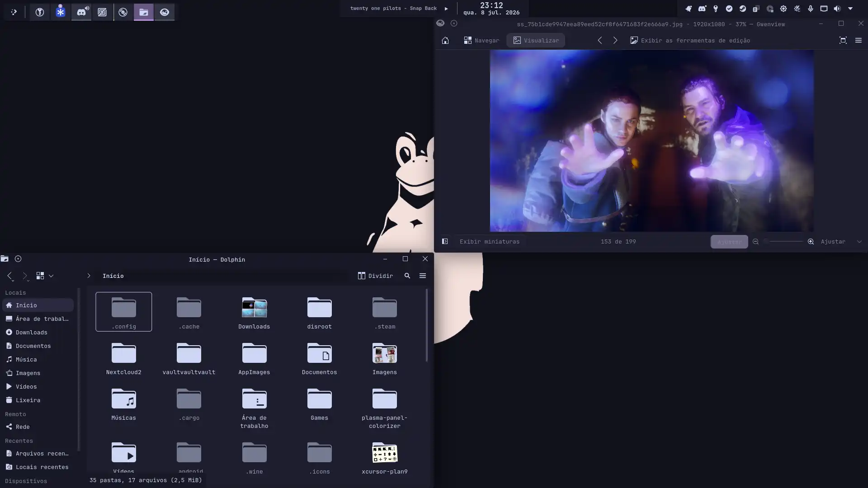Toggle Exibir miniaturas in Gwenview

(x=490, y=242)
